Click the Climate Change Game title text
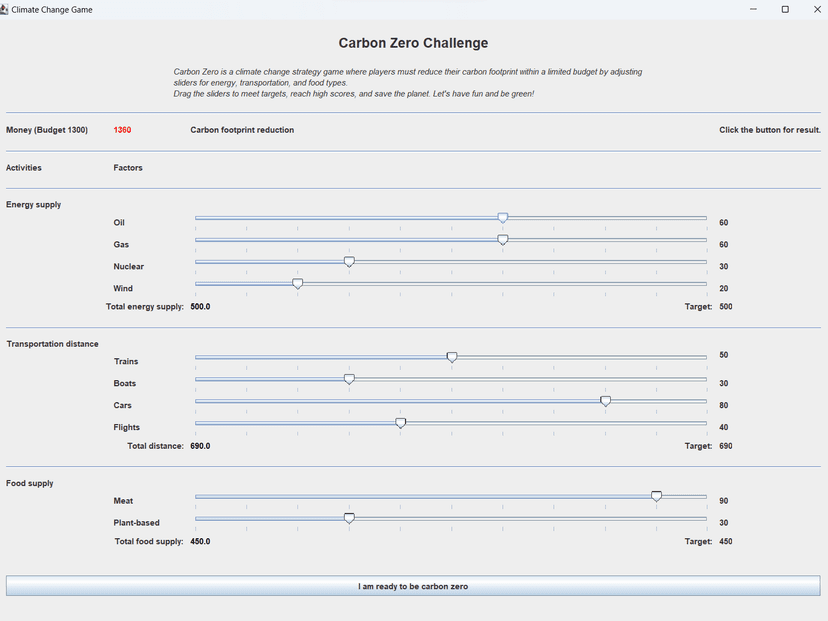This screenshot has width=828, height=621. pyautogui.click(x=52, y=9)
